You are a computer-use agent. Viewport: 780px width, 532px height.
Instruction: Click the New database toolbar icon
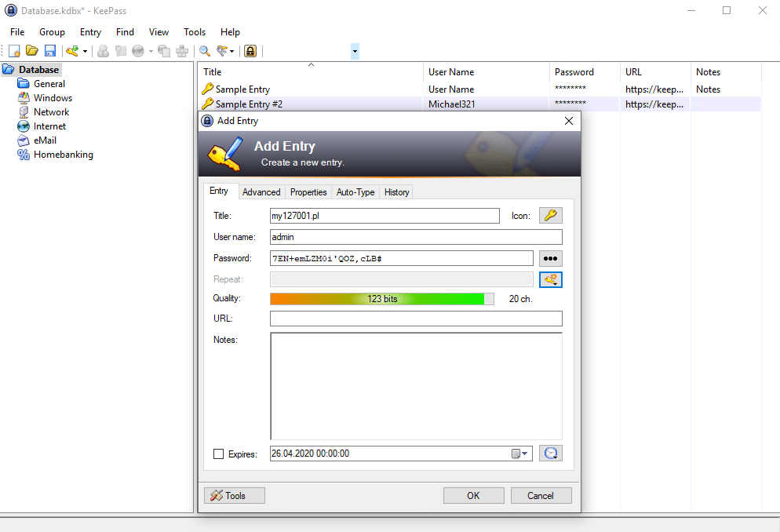click(14, 51)
